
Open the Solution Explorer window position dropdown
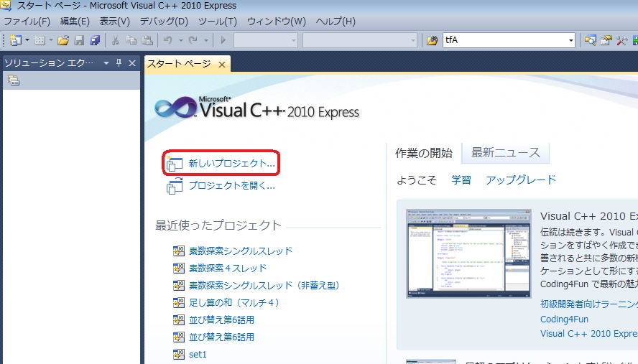click(x=106, y=63)
